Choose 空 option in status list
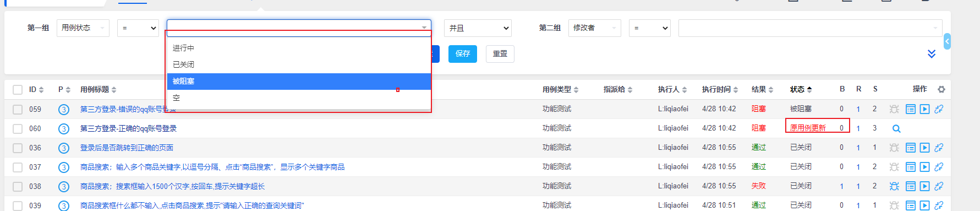 click(x=299, y=98)
